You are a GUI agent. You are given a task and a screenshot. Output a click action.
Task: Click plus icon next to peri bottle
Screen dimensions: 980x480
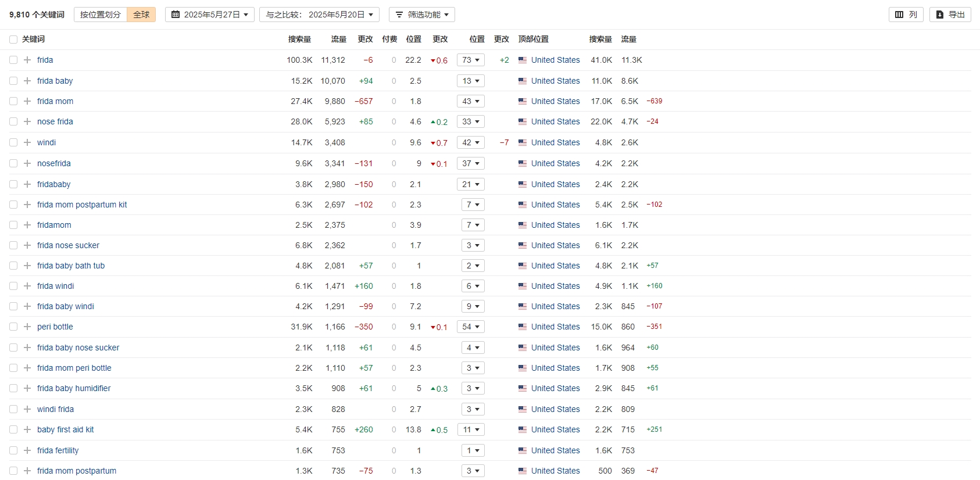coord(27,327)
